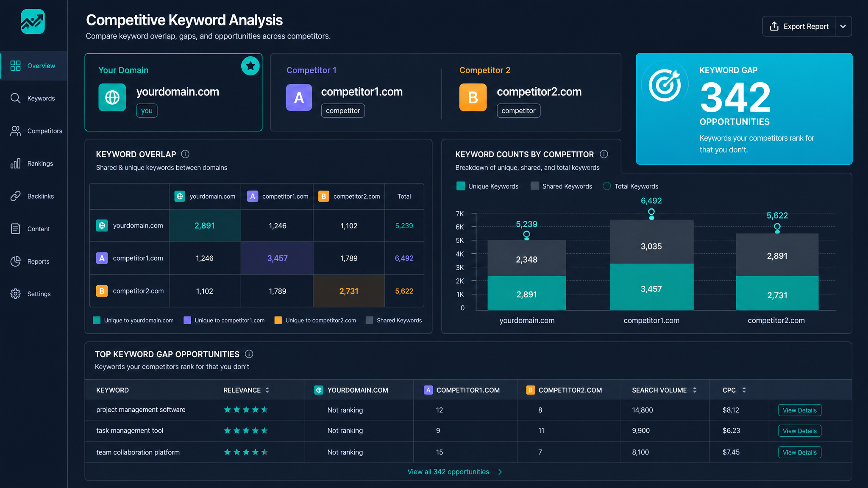Click the star rating for task management tool
868x488 pixels.
point(246,430)
